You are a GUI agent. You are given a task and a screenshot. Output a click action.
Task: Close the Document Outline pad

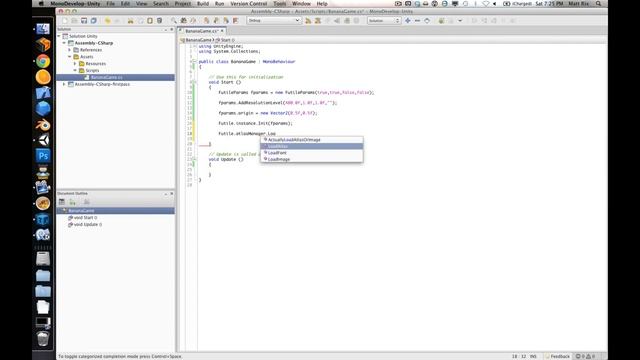(171, 193)
